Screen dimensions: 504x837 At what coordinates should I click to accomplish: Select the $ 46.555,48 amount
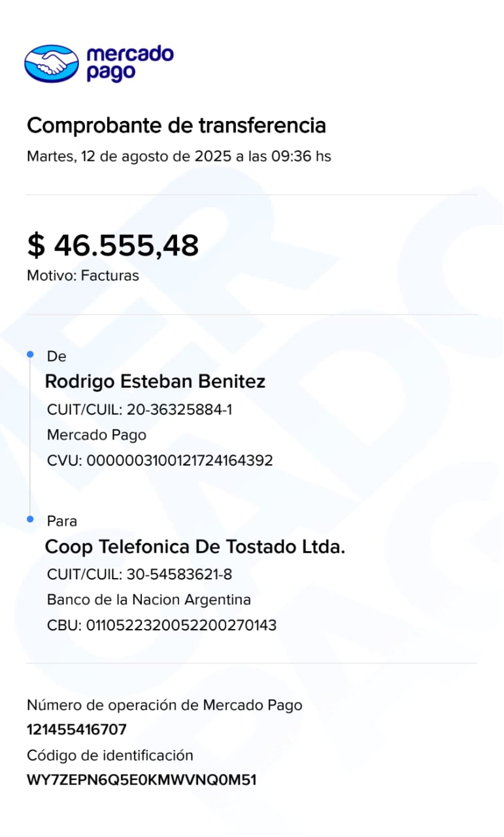coord(112,245)
